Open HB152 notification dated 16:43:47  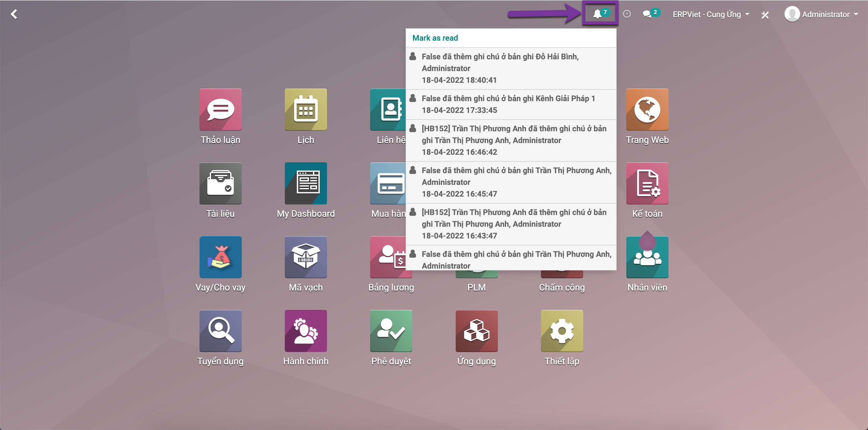(511, 224)
